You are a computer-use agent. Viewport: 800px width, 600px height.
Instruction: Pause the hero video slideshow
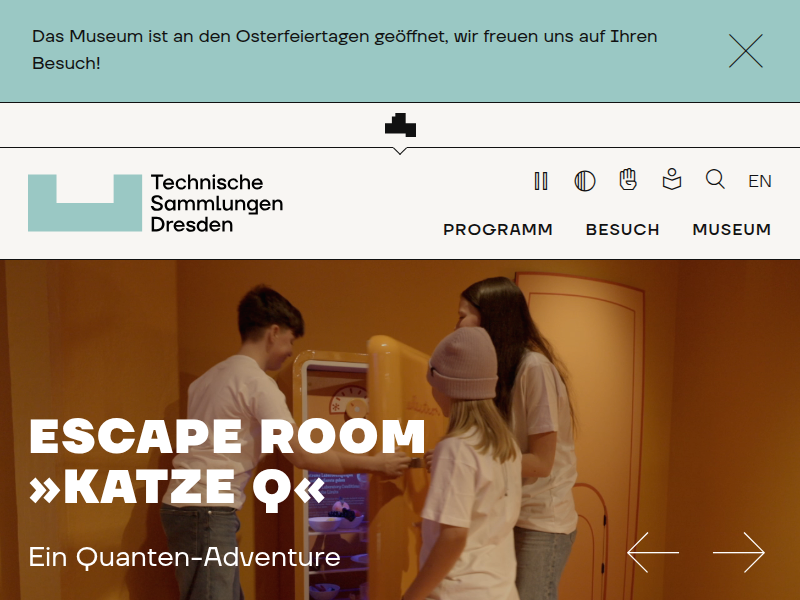[x=541, y=181]
